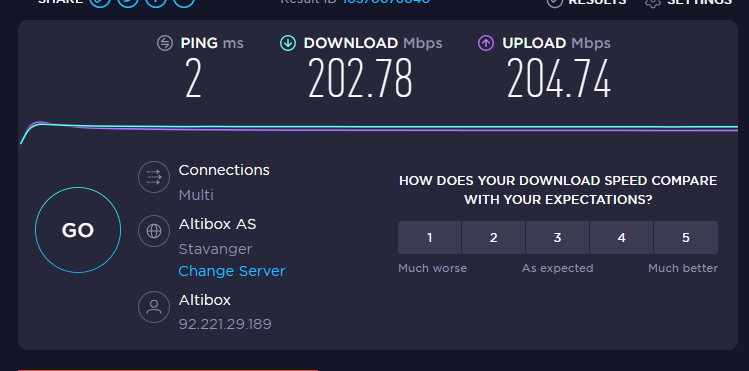
Task: Rate download speed as 2
Action: pos(493,237)
